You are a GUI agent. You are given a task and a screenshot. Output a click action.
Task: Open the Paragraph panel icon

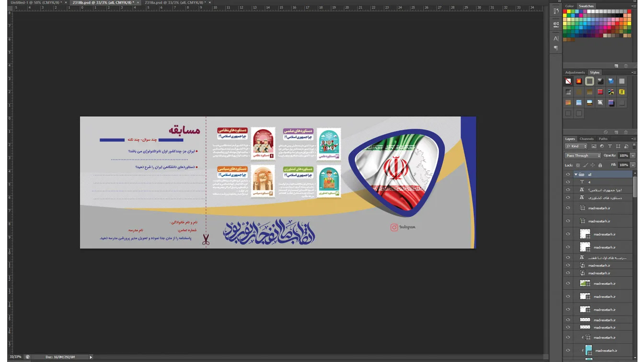pos(556,48)
